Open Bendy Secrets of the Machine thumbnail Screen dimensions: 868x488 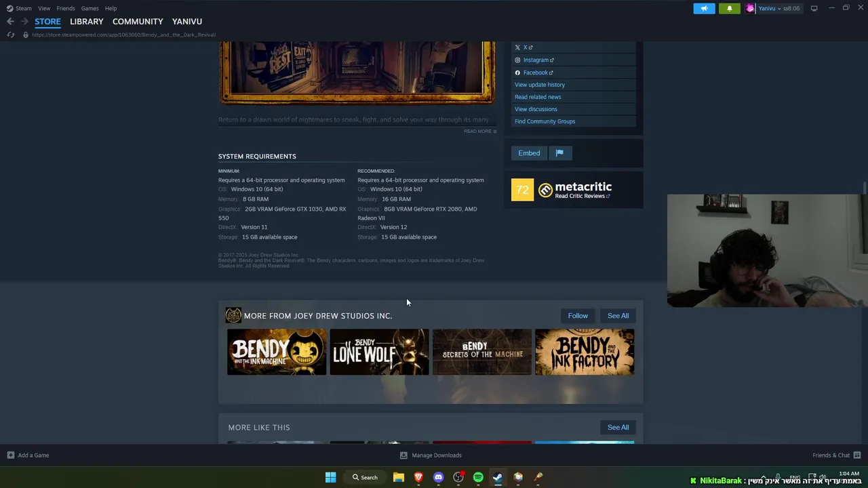point(482,352)
